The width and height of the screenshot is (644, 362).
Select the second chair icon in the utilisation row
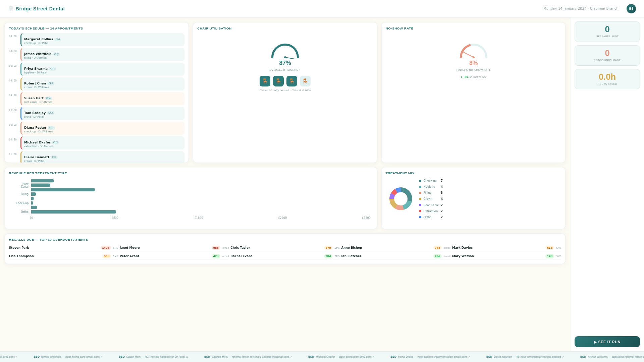click(278, 81)
